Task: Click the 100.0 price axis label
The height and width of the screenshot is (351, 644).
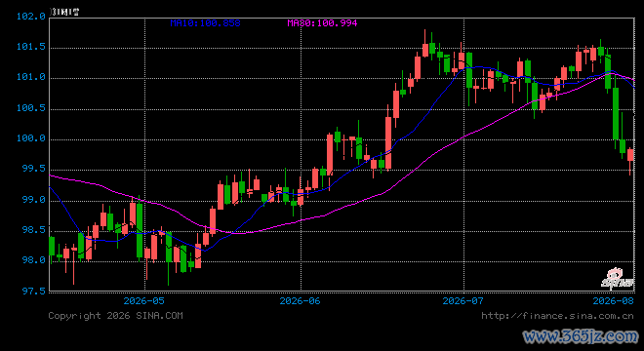Action: pos(31,138)
